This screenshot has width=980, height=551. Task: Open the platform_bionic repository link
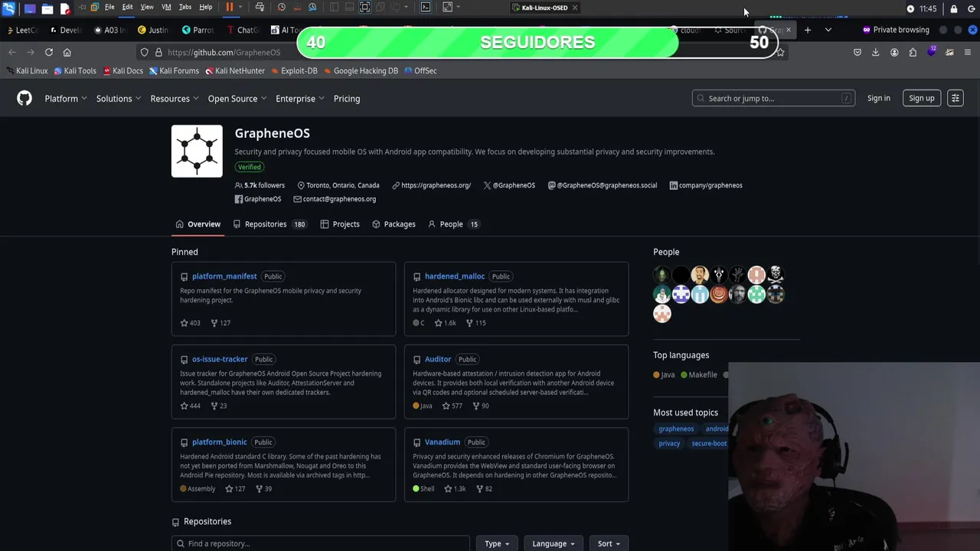click(220, 442)
